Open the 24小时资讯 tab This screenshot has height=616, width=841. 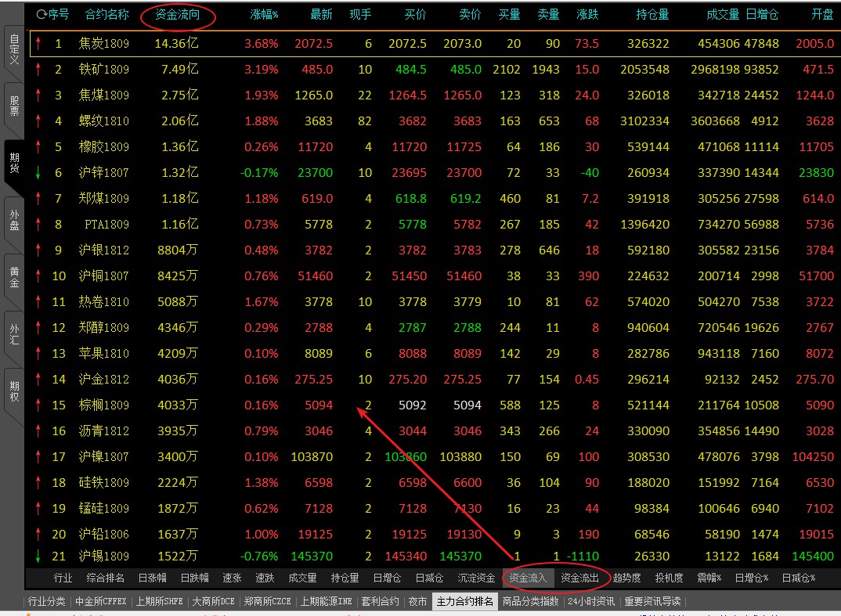[x=591, y=601]
